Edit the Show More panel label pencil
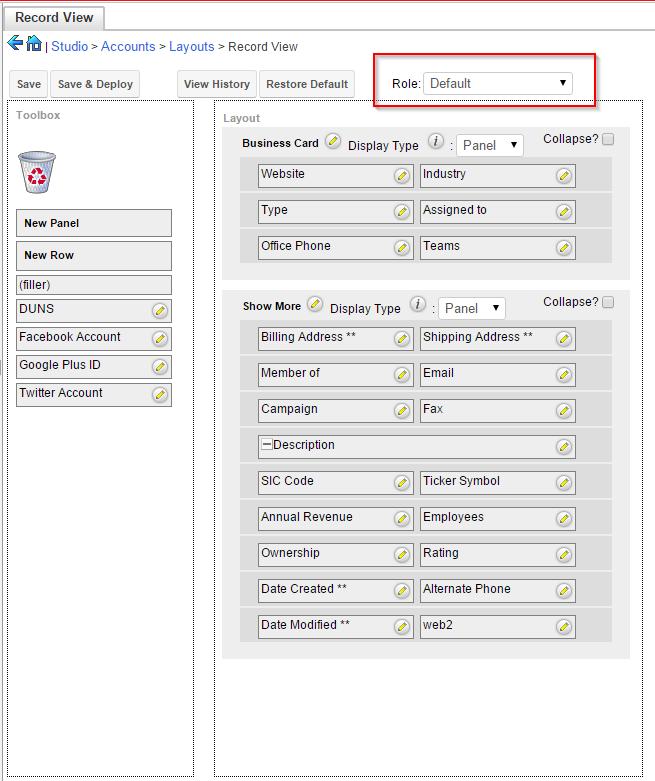Image resolution: width=655 pixels, height=781 pixels. click(x=315, y=304)
